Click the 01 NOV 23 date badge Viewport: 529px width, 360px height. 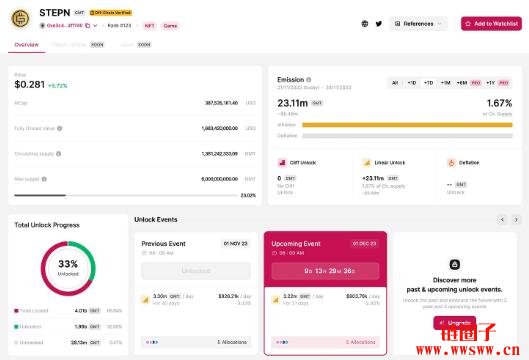coord(235,244)
